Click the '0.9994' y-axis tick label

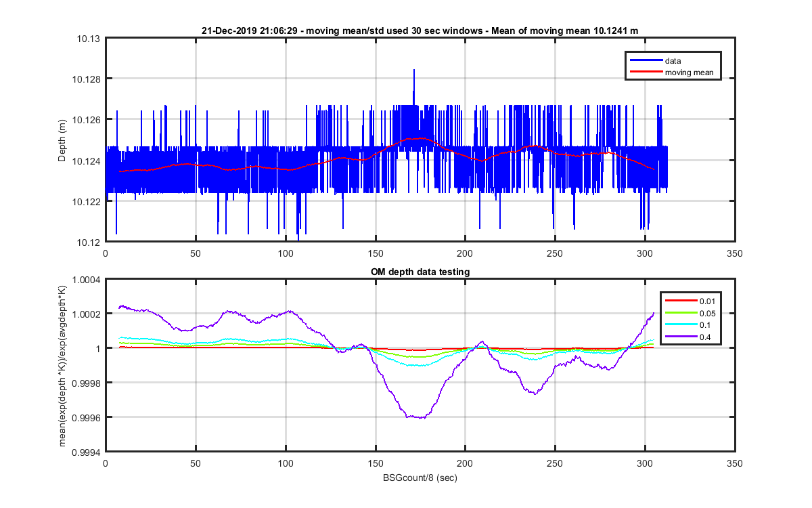click(x=87, y=452)
